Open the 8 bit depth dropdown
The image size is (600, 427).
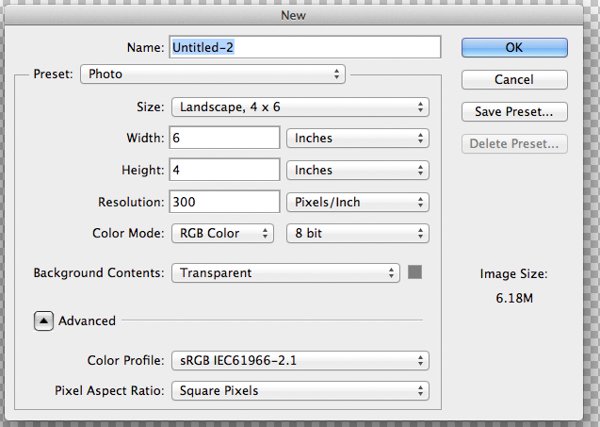[x=358, y=234]
